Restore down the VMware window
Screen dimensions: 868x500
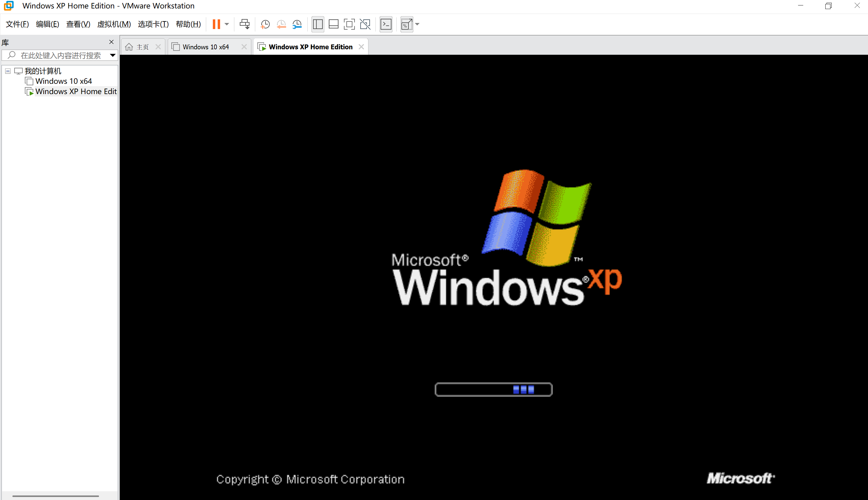coord(828,6)
